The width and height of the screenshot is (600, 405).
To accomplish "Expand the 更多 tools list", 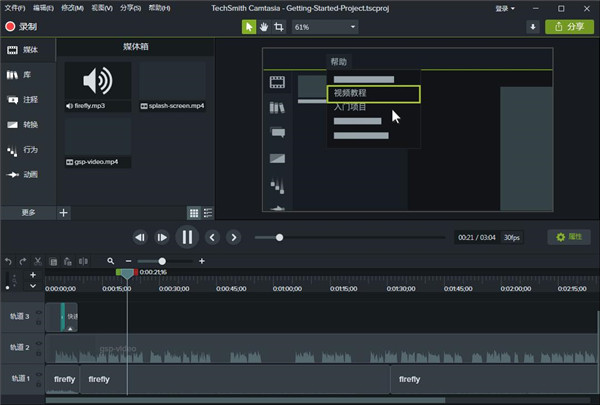I will tap(28, 213).
